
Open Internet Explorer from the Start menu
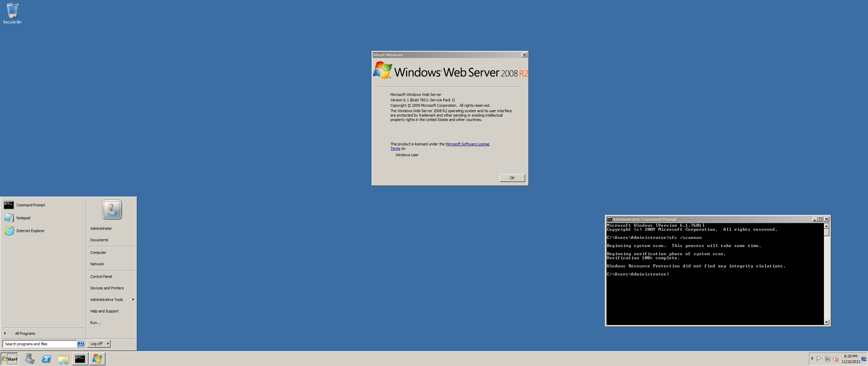pos(43,231)
